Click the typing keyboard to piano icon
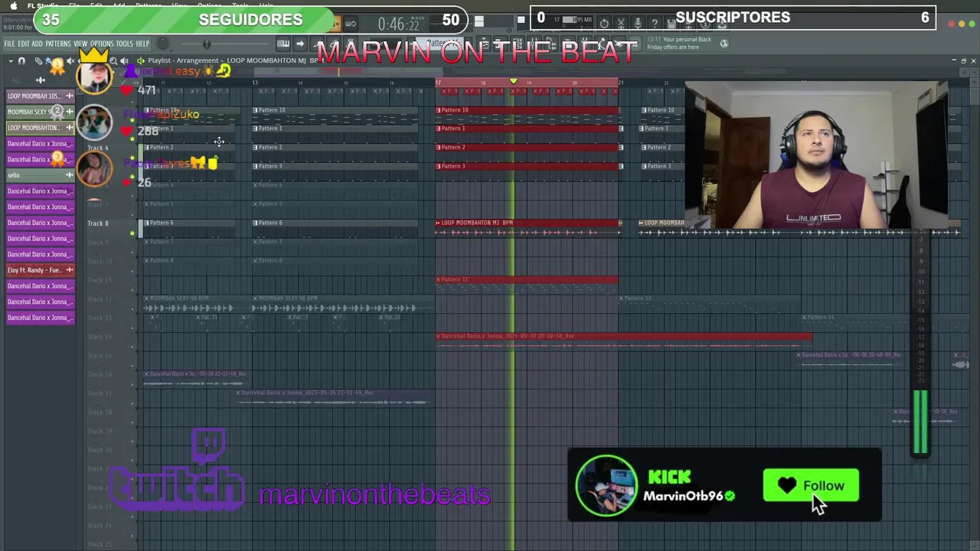 point(283,44)
